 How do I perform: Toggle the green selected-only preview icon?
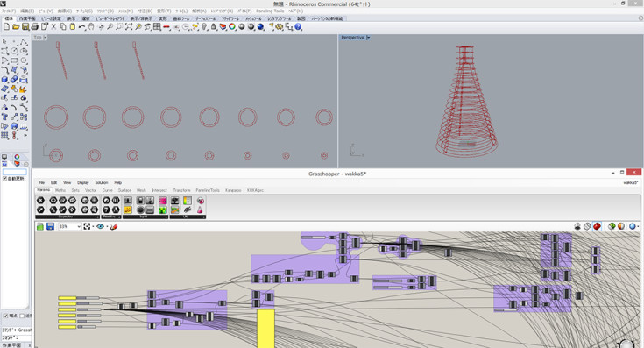612,226
